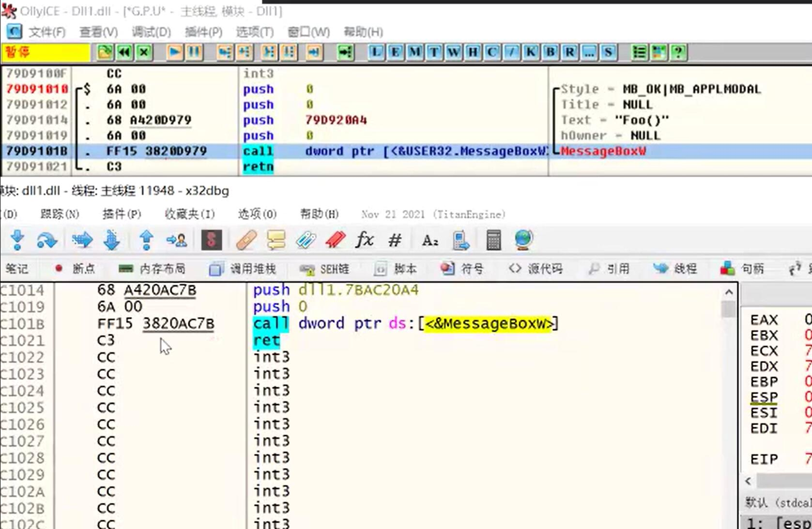This screenshot has width=812, height=529.
Task: Open a file with the OllyICE open icon
Action: click(105, 52)
